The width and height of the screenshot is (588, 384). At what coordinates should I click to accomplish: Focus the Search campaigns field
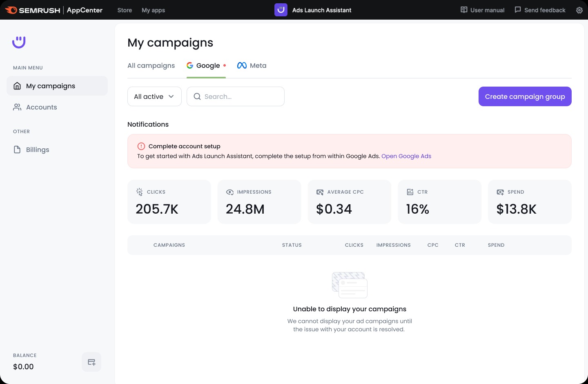236,96
